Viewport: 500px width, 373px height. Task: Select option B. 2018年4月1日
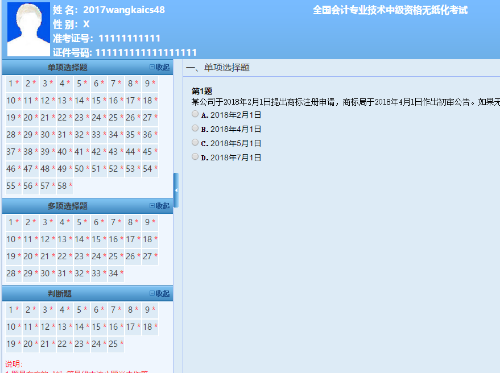point(195,128)
